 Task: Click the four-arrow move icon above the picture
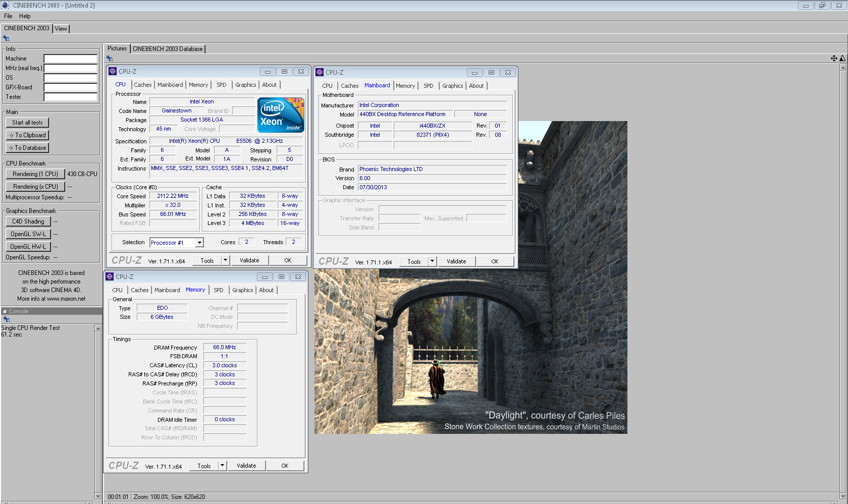(x=834, y=59)
